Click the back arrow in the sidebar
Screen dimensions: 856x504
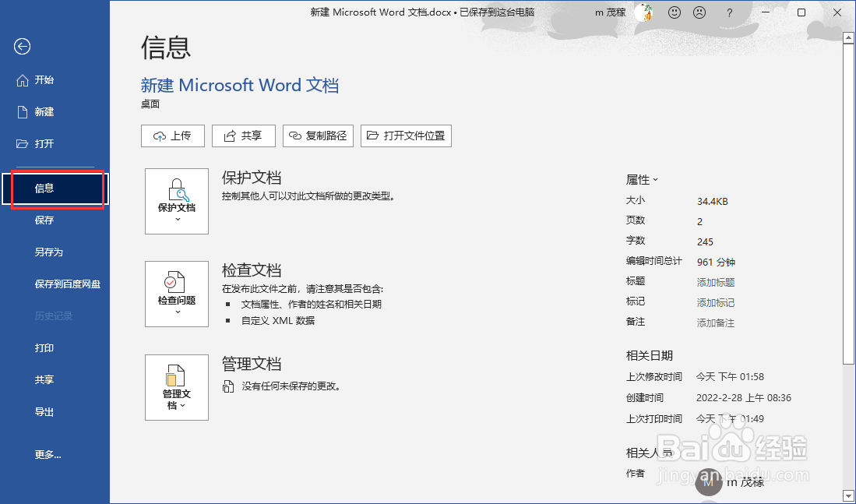(22, 47)
